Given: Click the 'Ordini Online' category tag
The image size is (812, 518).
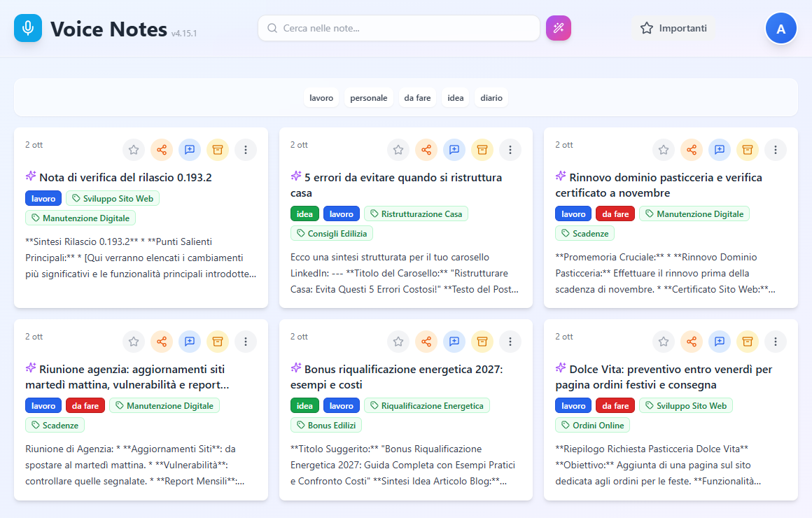Looking at the screenshot, I should point(592,426).
